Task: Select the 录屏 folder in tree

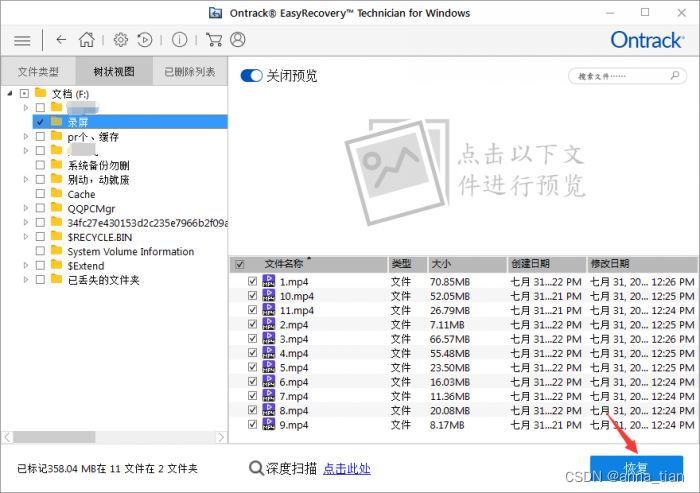Action: pos(130,122)
